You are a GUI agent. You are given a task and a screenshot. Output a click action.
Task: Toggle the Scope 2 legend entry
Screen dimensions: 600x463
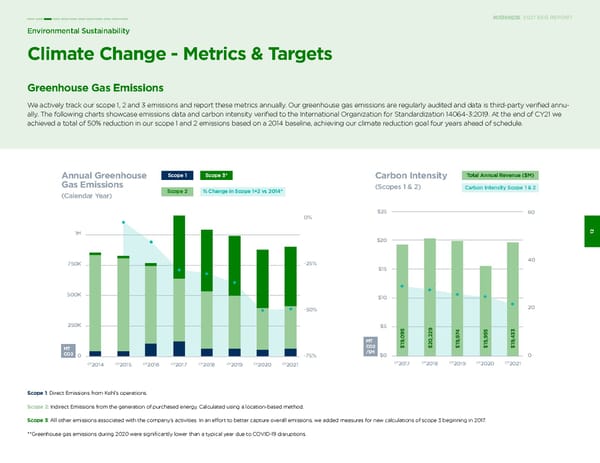(177, 191)
